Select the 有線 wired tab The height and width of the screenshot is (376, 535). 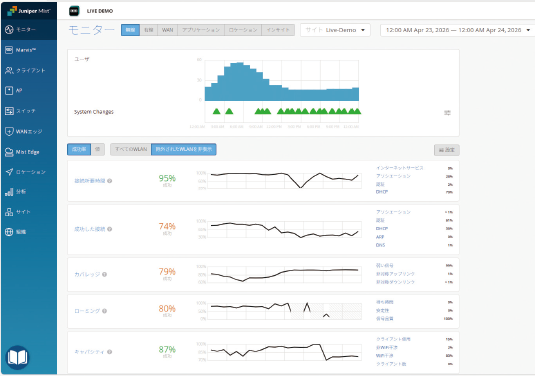148,30
